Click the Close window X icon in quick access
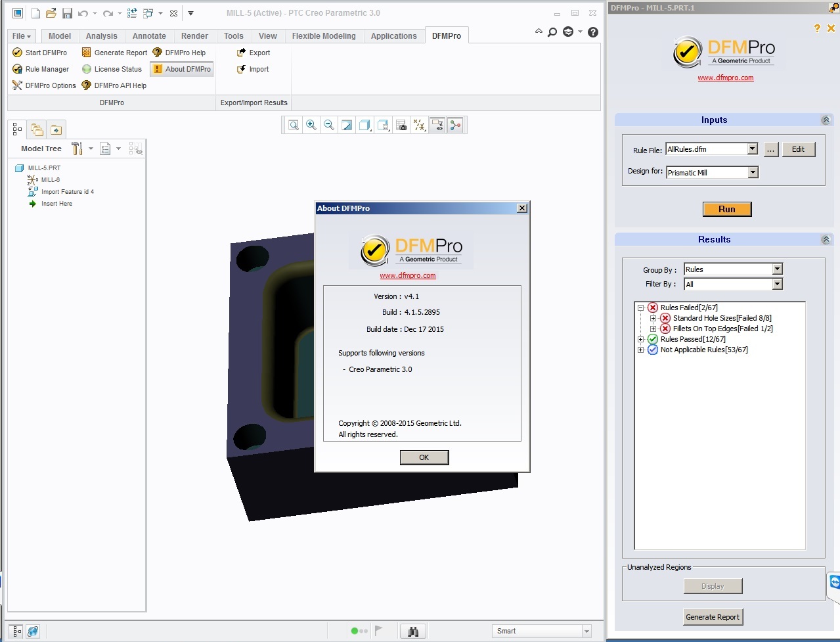 [173, 13]
